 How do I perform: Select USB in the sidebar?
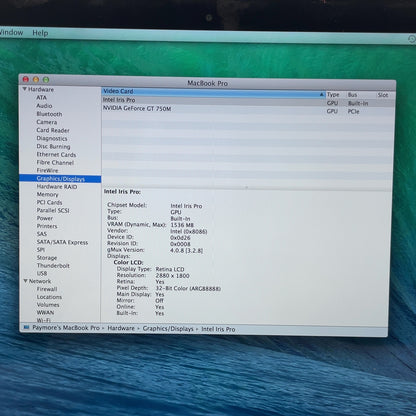[x=42, y=273]
